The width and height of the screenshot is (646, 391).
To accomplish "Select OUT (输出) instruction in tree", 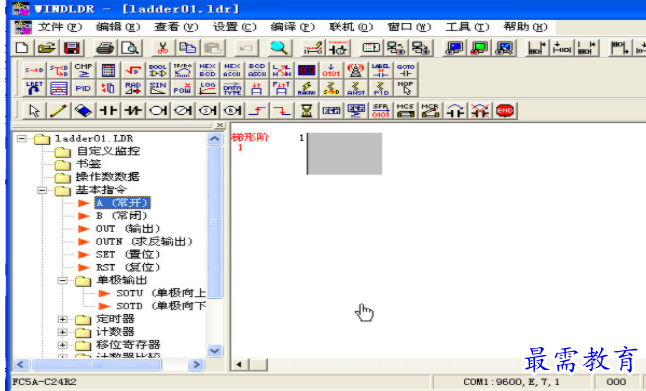I will coord(128,229).
